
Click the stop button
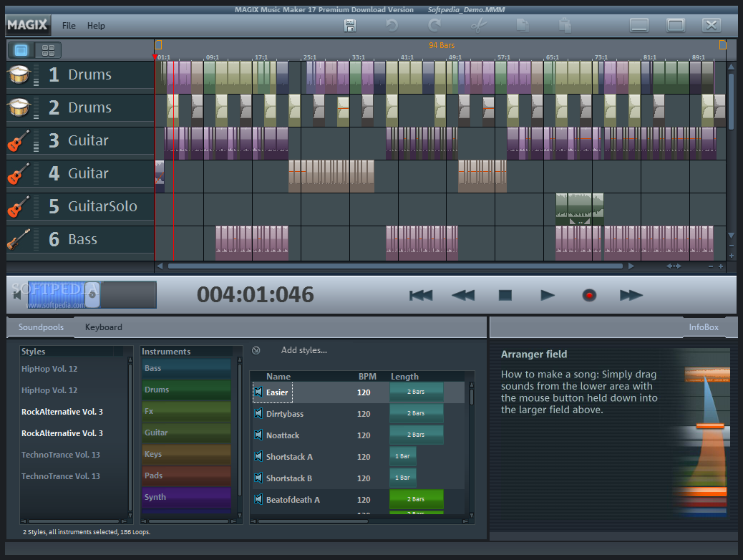[x=505, y=296]
